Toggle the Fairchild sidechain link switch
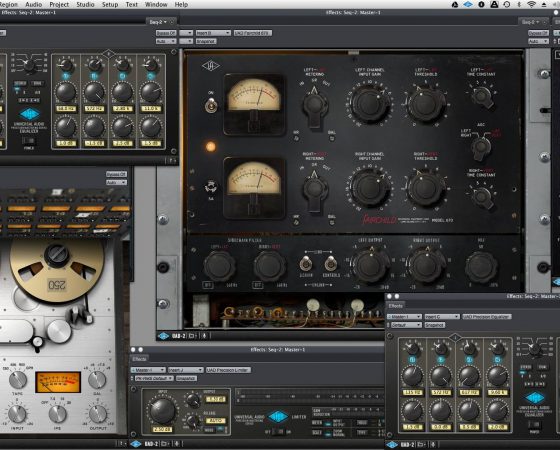This screenshot has height=450, width=560. pos(306,264)
